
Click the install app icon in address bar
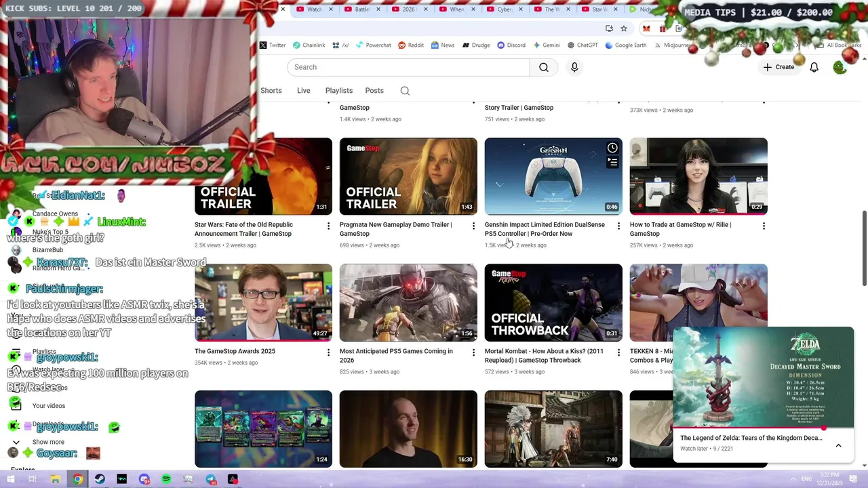pos(609,28)
